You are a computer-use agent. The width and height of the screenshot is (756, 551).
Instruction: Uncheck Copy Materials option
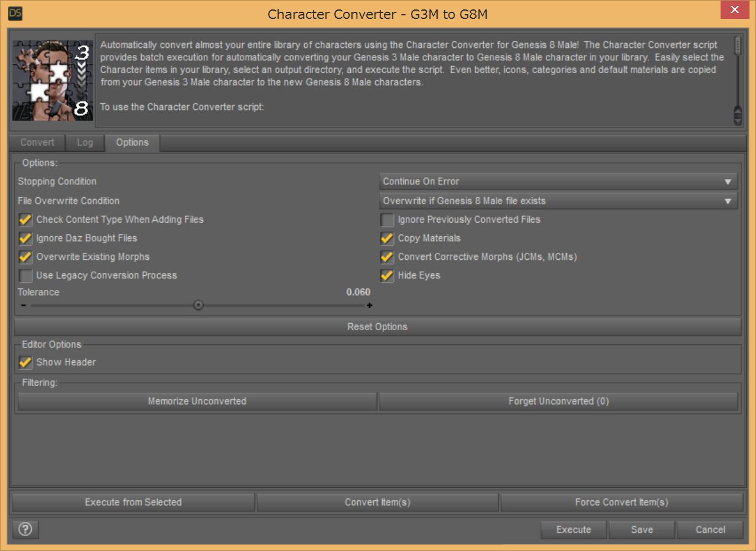[x=387, y=239]
